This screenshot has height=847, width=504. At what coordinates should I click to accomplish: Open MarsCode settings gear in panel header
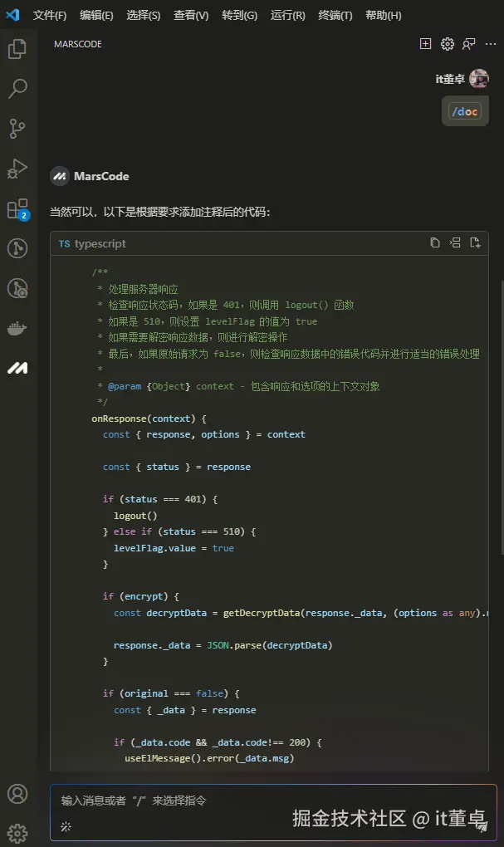coord(448,44)
